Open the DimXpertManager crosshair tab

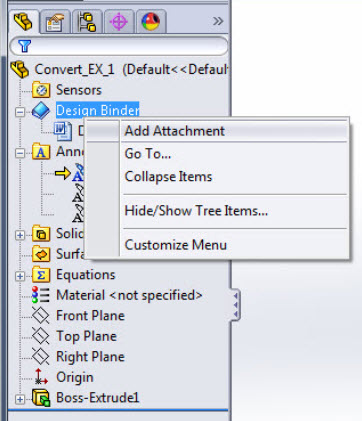pyautogui.click(x=119, y=22)
